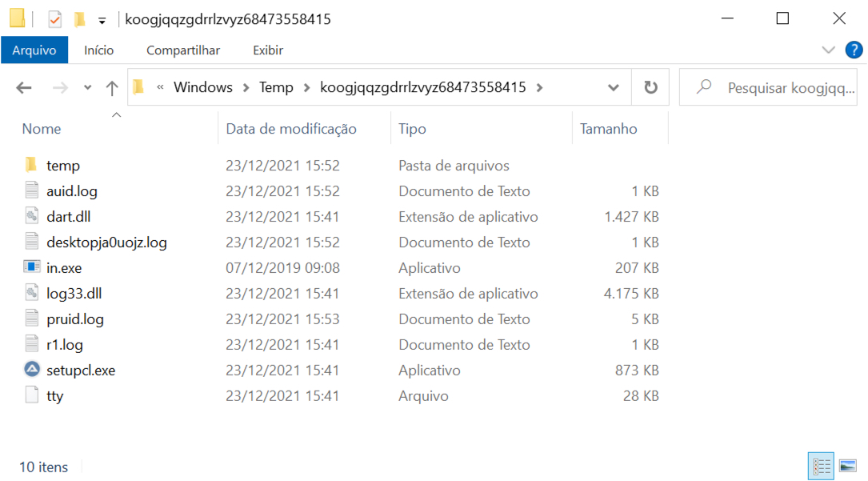The width and height of the screenshot is (868, 481).
Task: Select the file name desktopja0uojz.log
Action: (107, 243)
